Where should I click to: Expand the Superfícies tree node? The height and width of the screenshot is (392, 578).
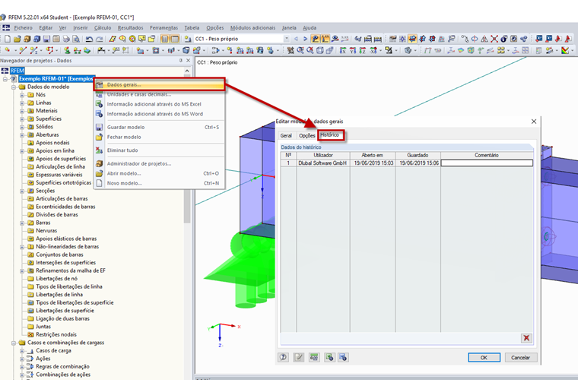point(22,119)
